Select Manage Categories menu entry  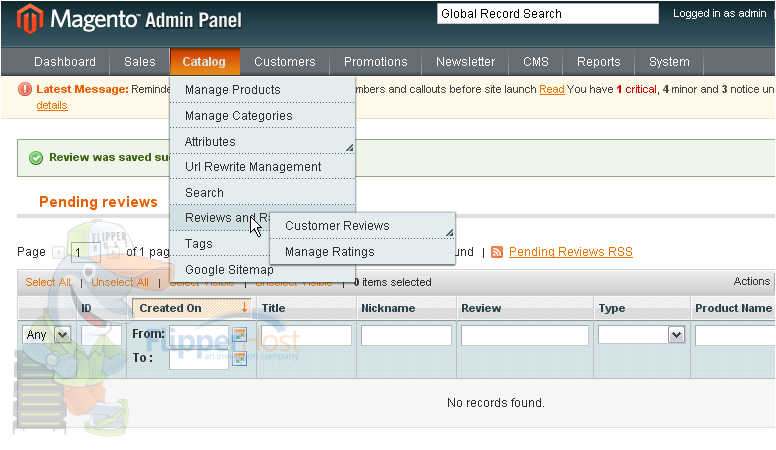(262, 116)
